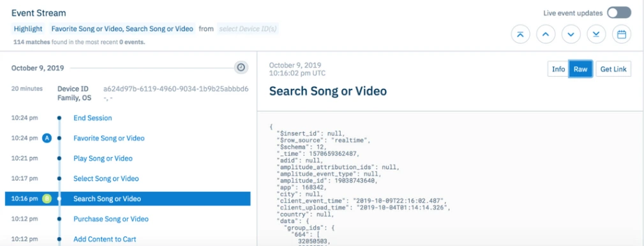Click the "client_event_time" line in raw JSON
This screenshot has width=644, height=246.
[x=361, y=201]
